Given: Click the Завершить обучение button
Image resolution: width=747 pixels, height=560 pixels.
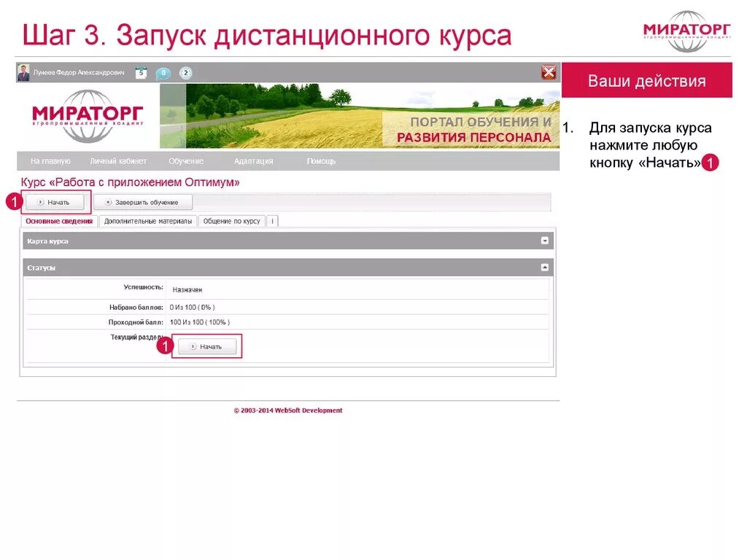Looking at the screenshot, I should pos(143,203).
